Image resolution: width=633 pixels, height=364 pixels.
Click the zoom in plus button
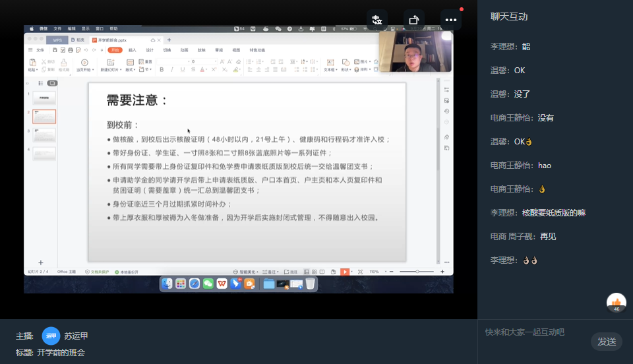pos(442,272)
